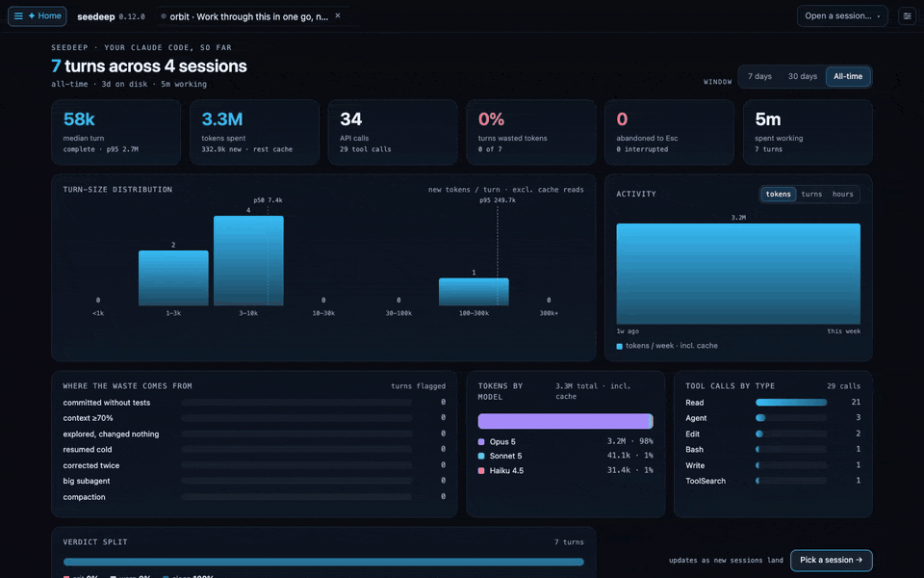
Task: Open the sliders settings icon
Action: click(907, 16)
